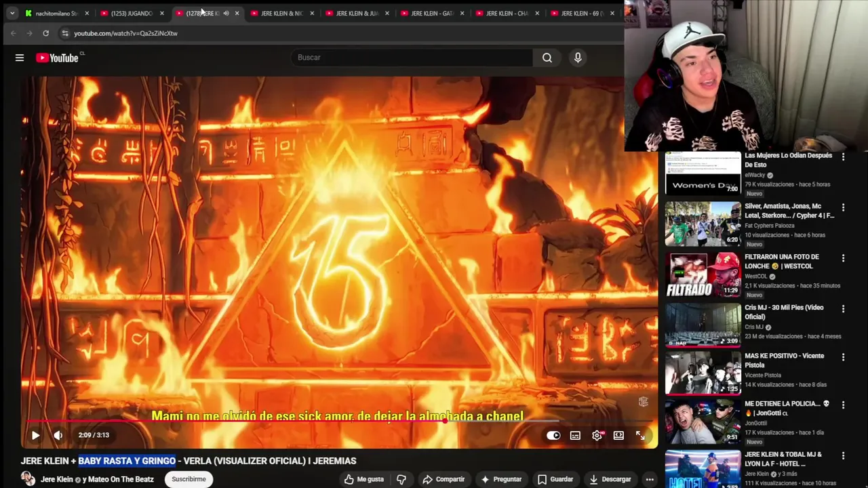Open options menu for FILTRARON UNA FOTO video

(x=843, y=258)
